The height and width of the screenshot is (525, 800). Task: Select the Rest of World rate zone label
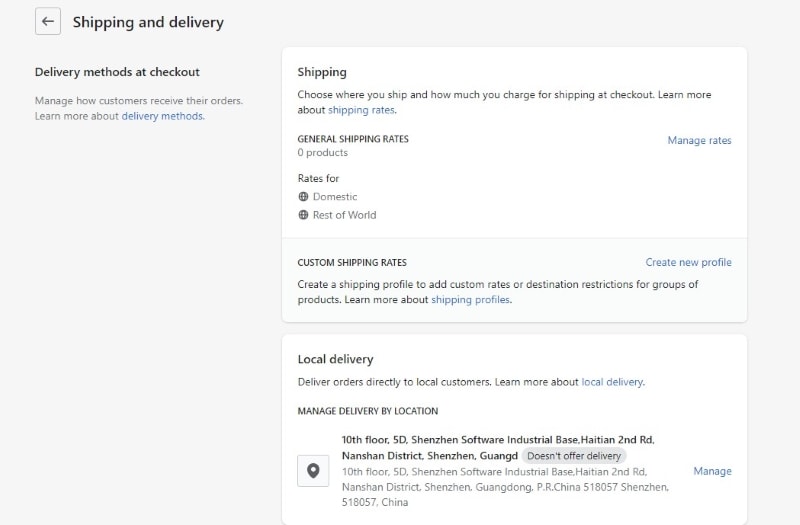[x=345, y=215]
